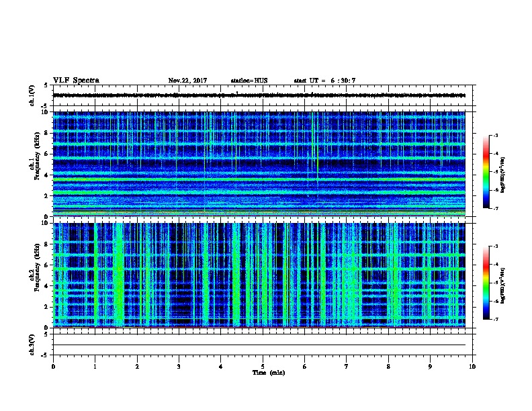Click the ch.1 color scale bar
The width and height of the screenshot is (532, 411).
pyautogui.click(x=486, y=172)
